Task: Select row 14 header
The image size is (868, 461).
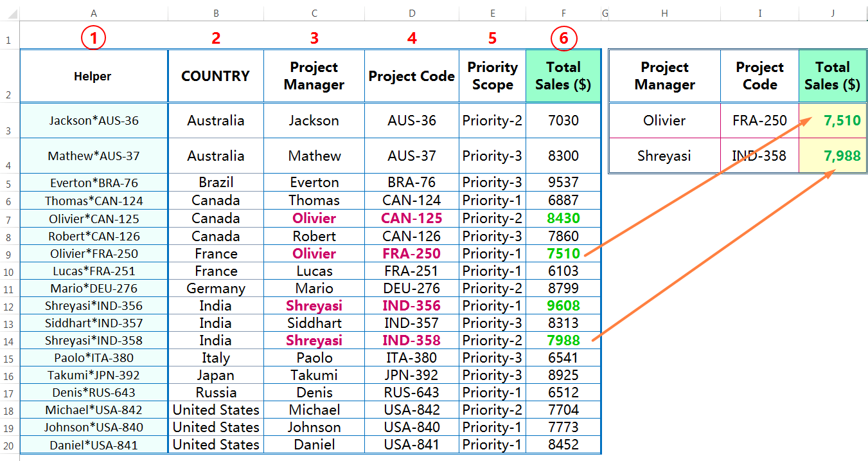Action: tap(8, 340)
